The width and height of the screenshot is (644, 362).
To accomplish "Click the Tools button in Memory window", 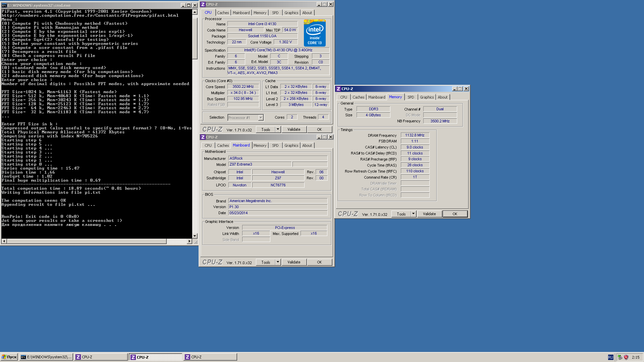I will pos(401,214).
